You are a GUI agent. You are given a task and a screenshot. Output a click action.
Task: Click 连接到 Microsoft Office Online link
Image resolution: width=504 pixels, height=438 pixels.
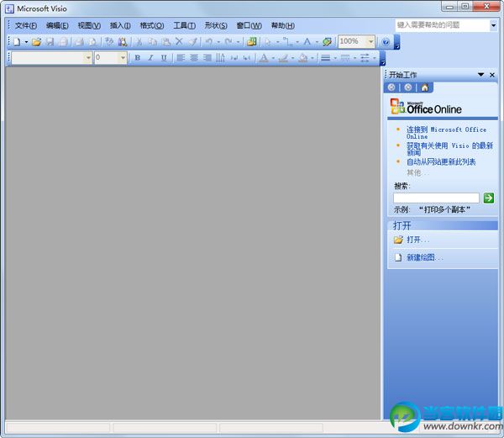[x=446, y=133]
